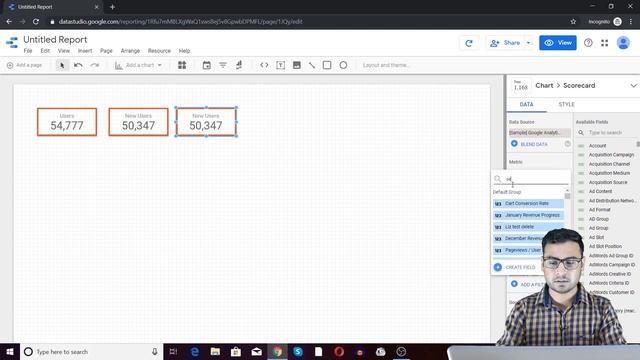
Task: Bookmark this page with the star icon
Action: tap(573, 22)
